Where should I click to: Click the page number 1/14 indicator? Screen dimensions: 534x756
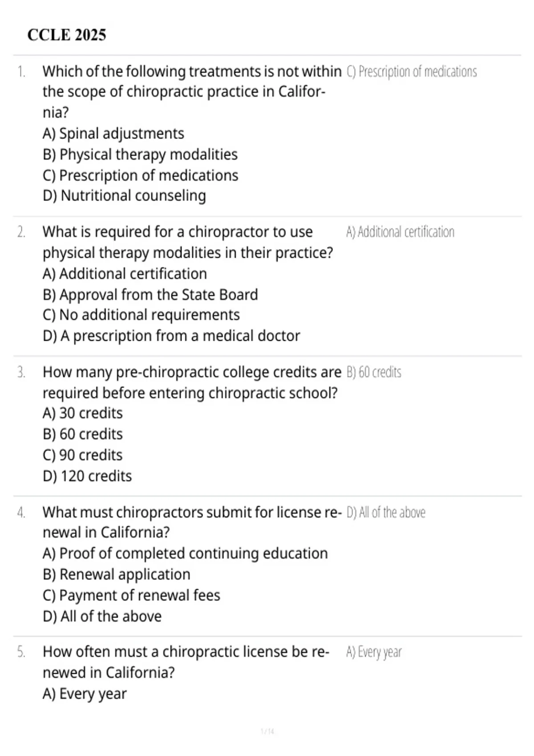267,732
